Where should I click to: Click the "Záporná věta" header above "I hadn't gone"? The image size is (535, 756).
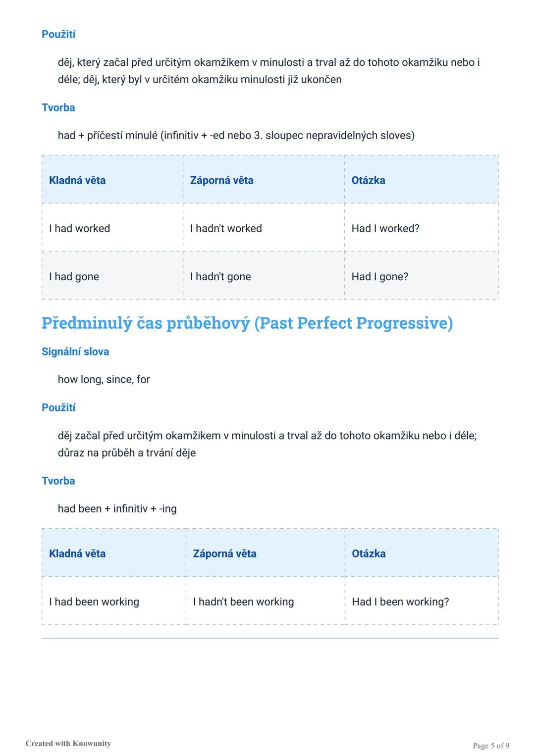click(x=221, y=180)
